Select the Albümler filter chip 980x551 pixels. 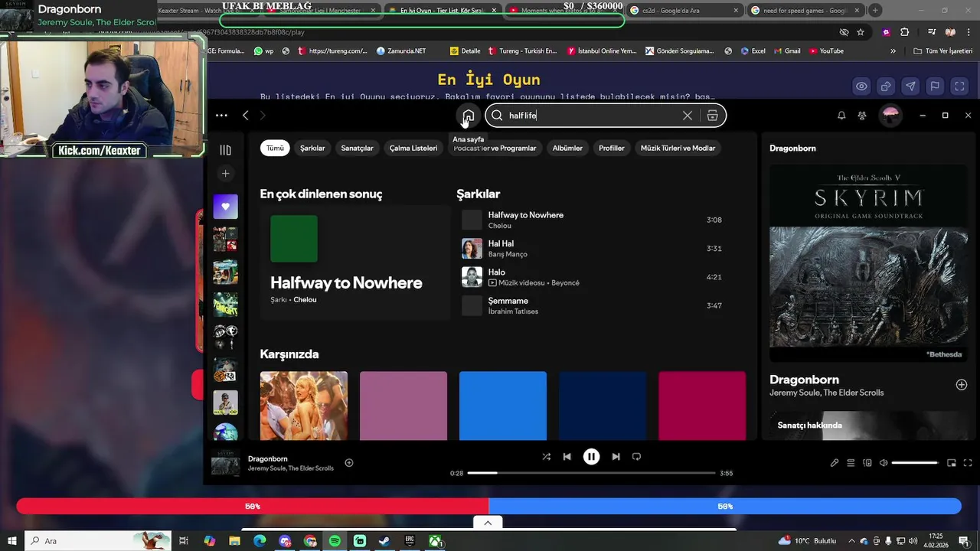pos(567,148)
